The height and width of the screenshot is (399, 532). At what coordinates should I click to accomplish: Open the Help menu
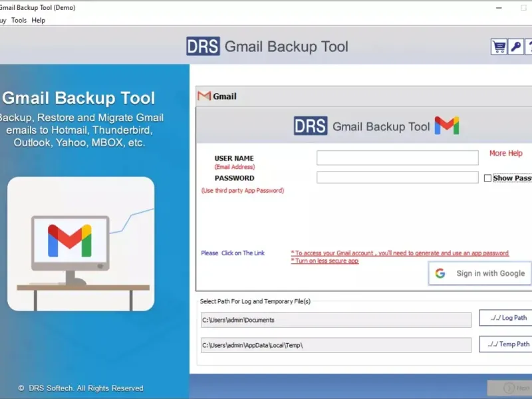coord(39,21)
